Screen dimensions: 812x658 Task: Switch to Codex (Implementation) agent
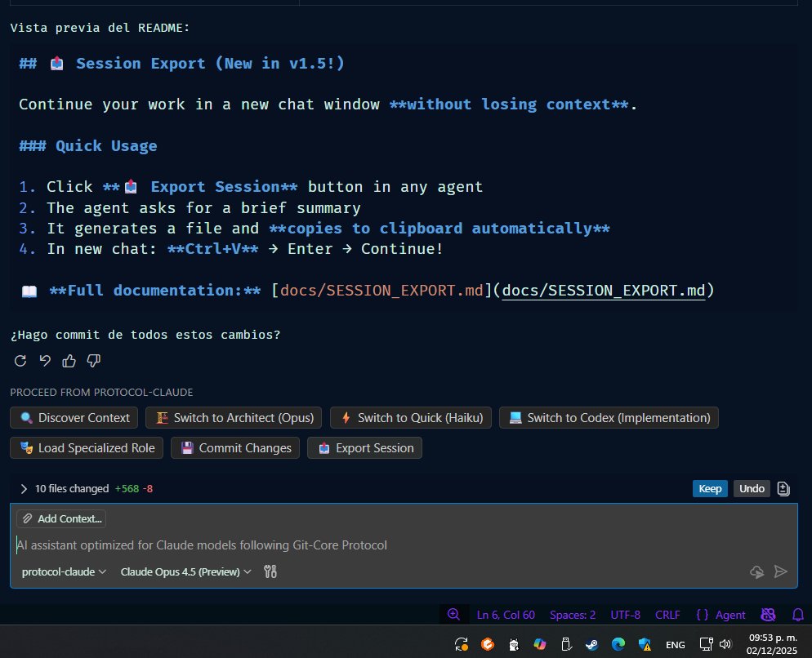tap(609, 418)
